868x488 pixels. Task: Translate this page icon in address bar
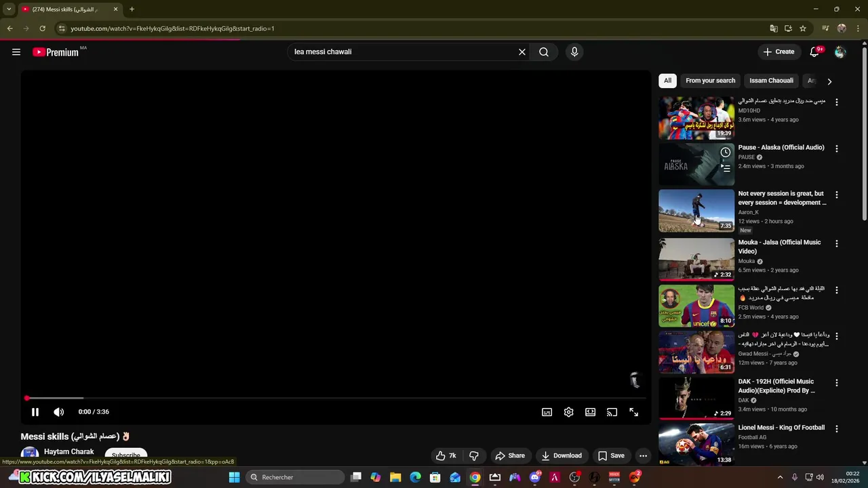pos(774,28)
